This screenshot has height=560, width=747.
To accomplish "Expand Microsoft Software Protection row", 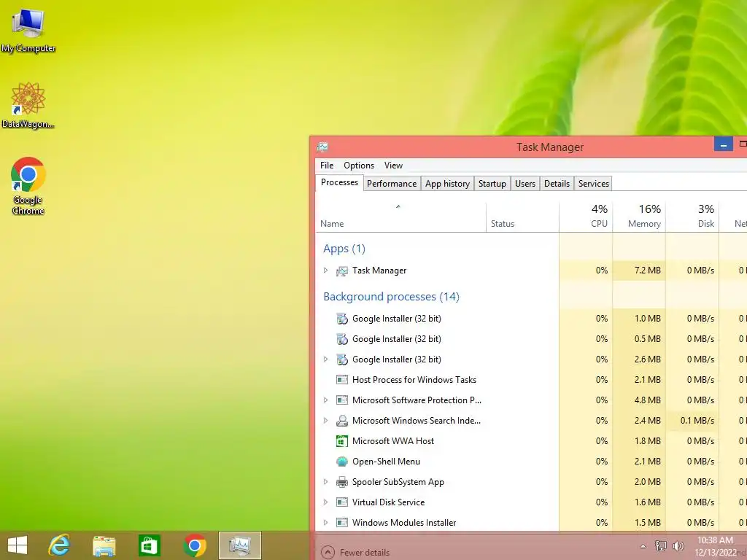I will (326, 400).
